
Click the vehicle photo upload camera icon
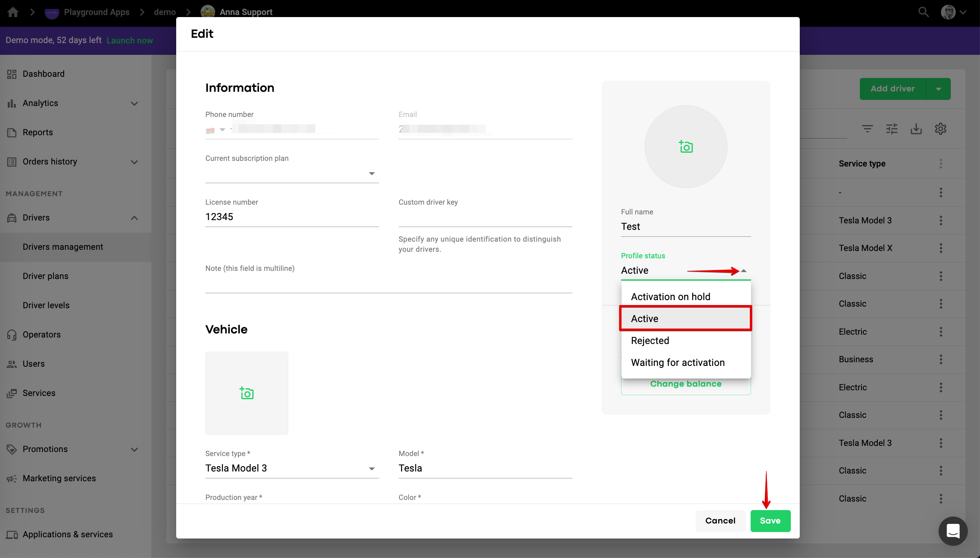click(246, 393)
